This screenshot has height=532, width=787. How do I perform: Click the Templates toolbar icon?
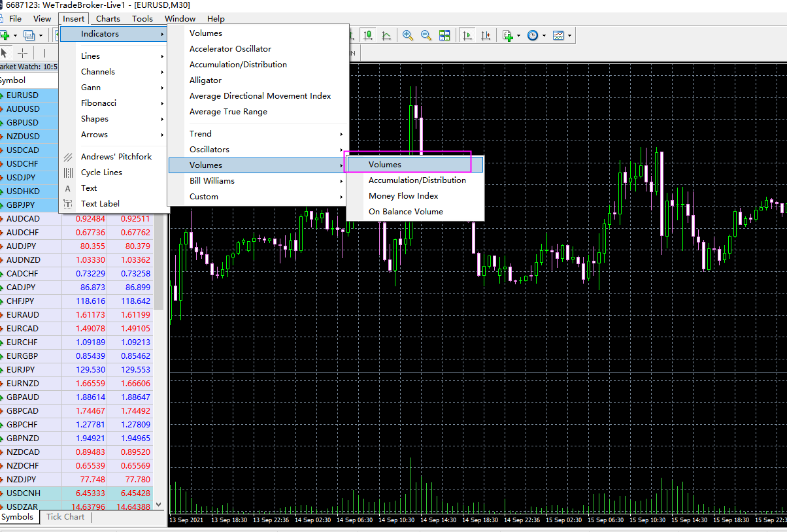tap(558, 35)
